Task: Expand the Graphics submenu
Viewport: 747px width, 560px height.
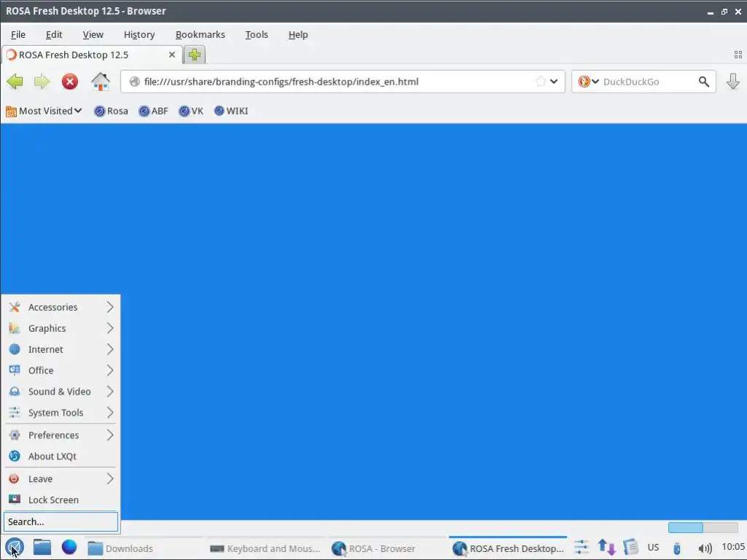Action: pos(61,328)
